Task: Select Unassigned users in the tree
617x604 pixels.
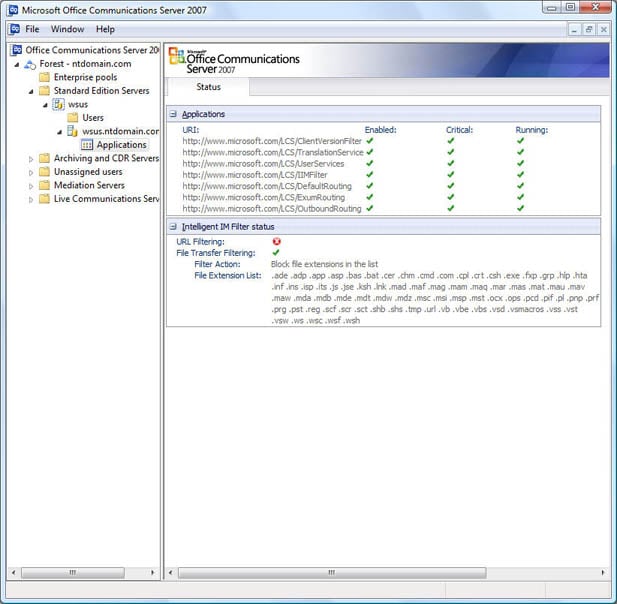Action: click(88, 172)
